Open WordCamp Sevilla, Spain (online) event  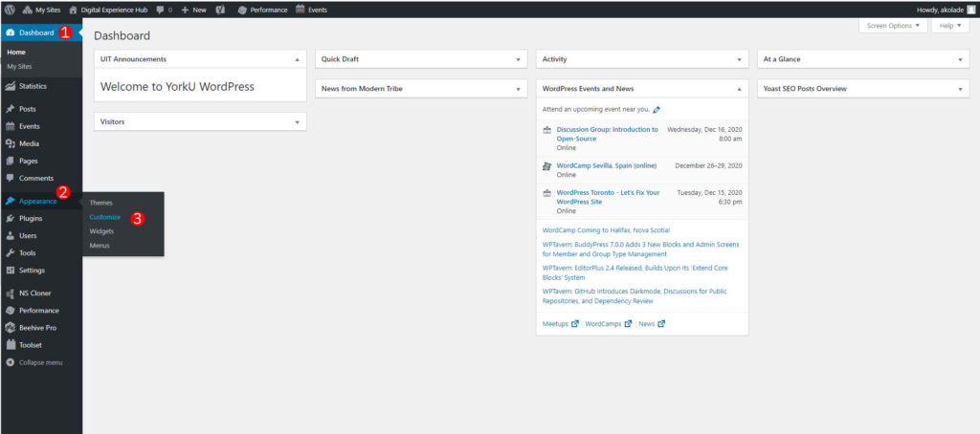606,165
